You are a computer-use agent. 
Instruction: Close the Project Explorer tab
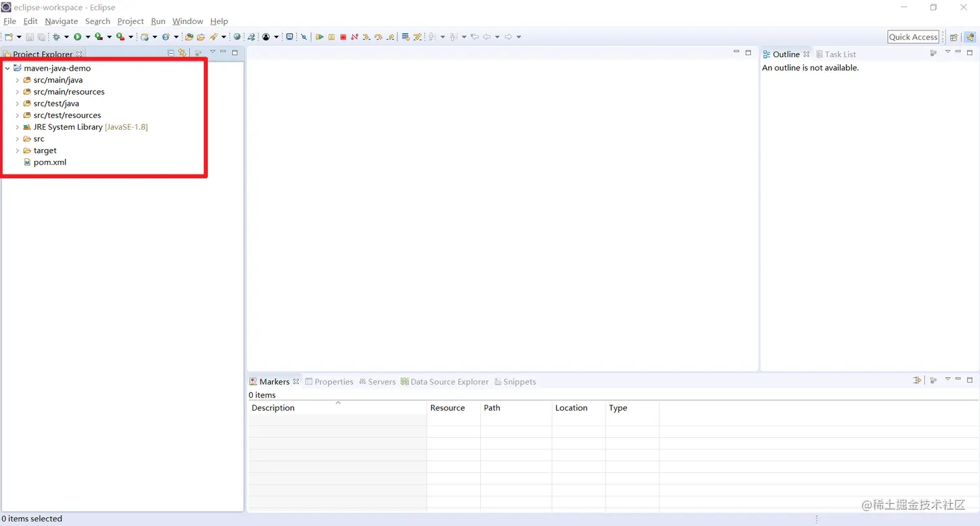click(x=79, y=54)
